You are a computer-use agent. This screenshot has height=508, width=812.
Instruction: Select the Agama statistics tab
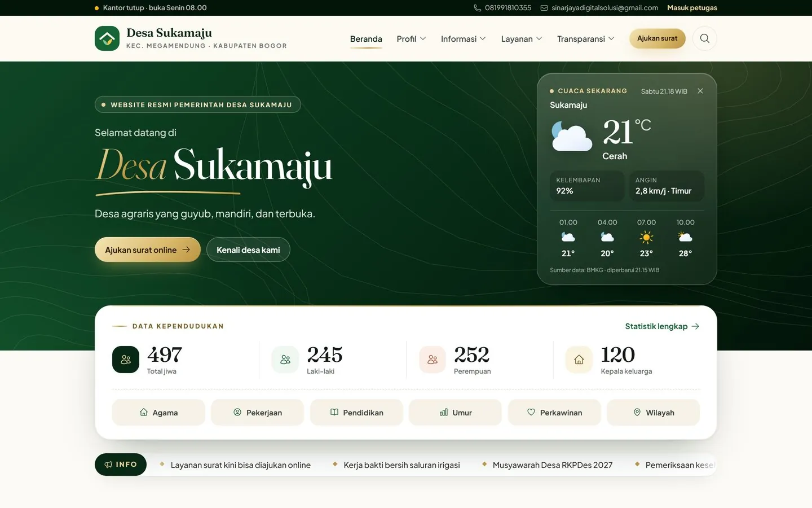(158, 413)
